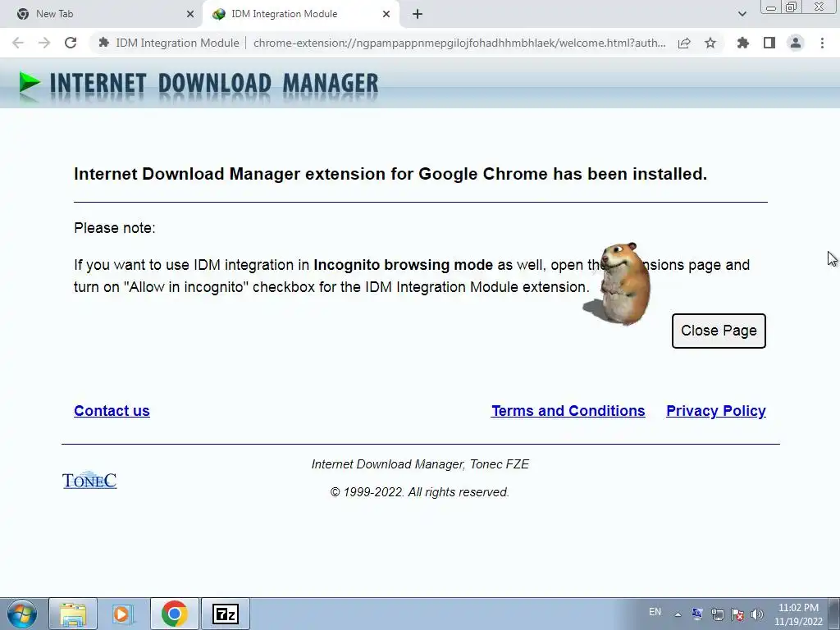Open 7-Zip from the taskbar

225,614
